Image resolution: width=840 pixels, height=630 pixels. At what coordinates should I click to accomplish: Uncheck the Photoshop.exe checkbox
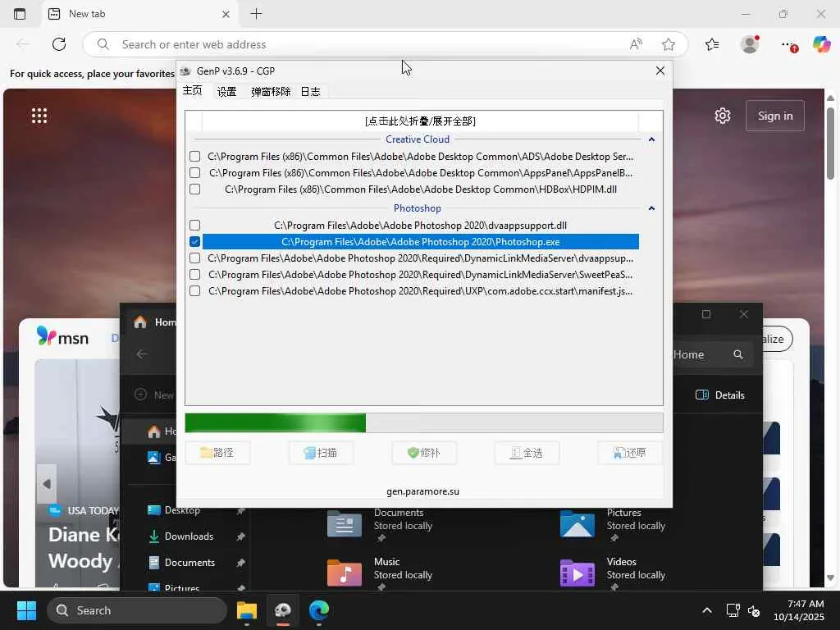pyautogui.click(x=195, y=242)
